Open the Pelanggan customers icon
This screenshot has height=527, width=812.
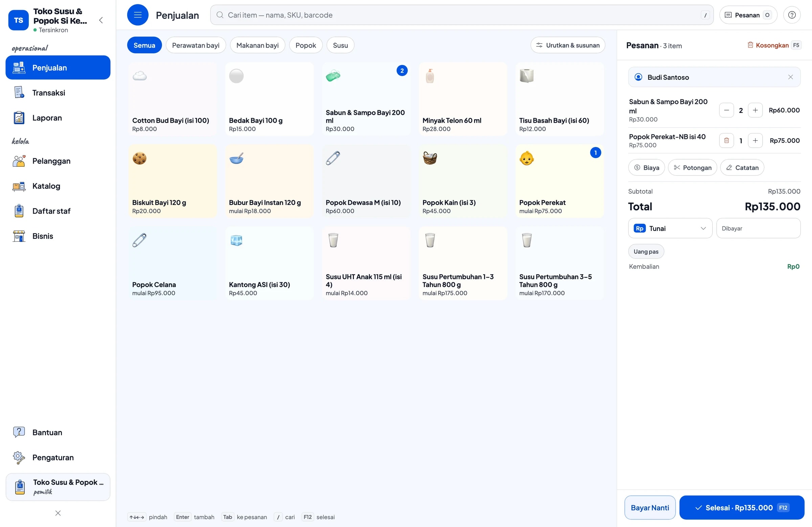(19, 161)
